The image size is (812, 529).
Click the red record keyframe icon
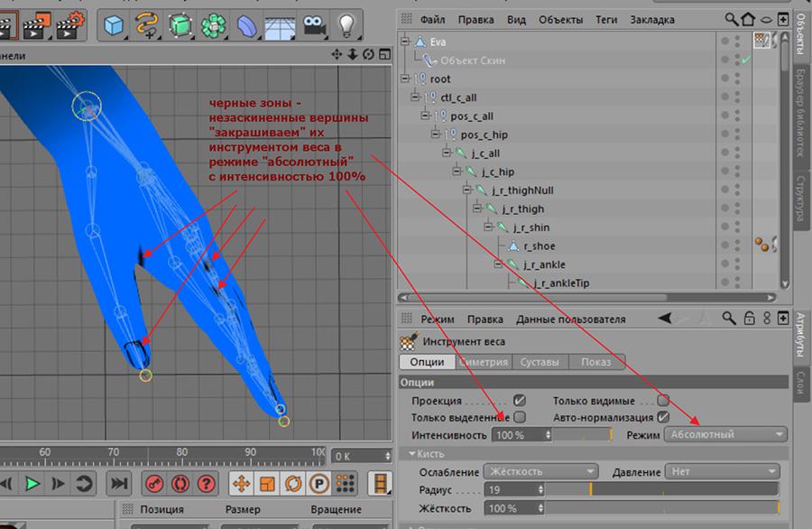pyautogui.click(x=154, y=484)
